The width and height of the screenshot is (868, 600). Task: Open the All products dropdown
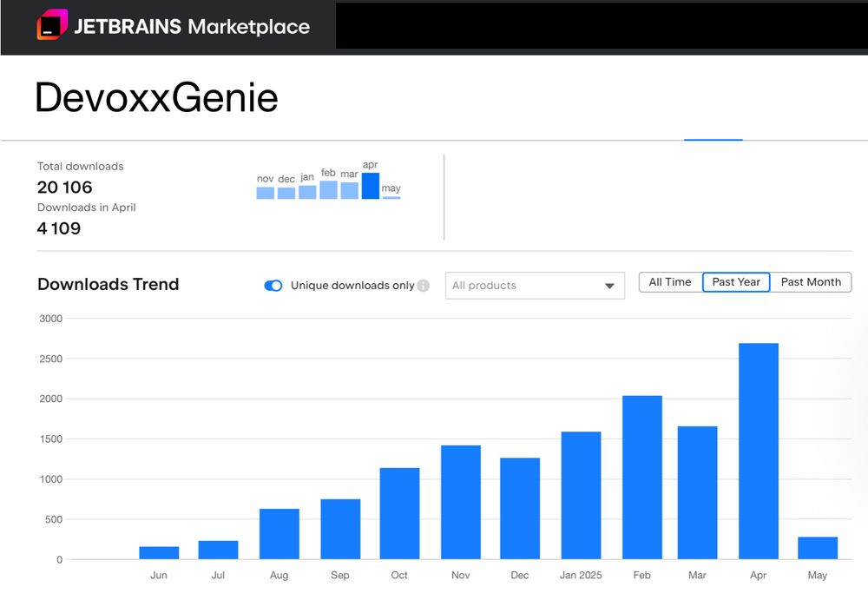pos(535,286)
